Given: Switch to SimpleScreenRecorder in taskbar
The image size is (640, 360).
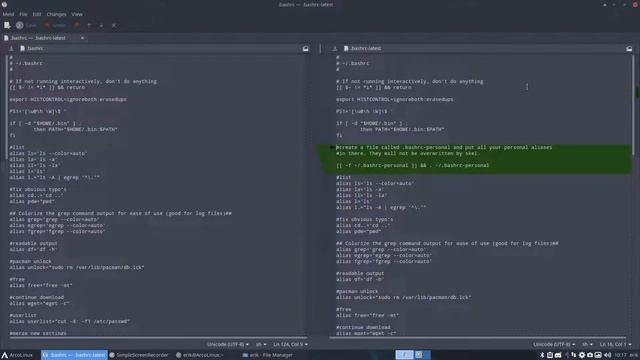Looking at the screenshot, I should tap(139, 355).
